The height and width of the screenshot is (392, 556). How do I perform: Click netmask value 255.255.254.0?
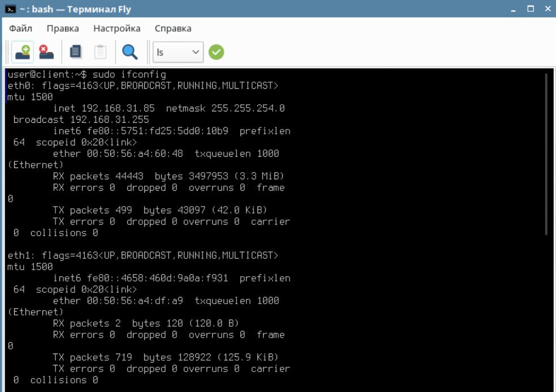(x=248, y=108)
